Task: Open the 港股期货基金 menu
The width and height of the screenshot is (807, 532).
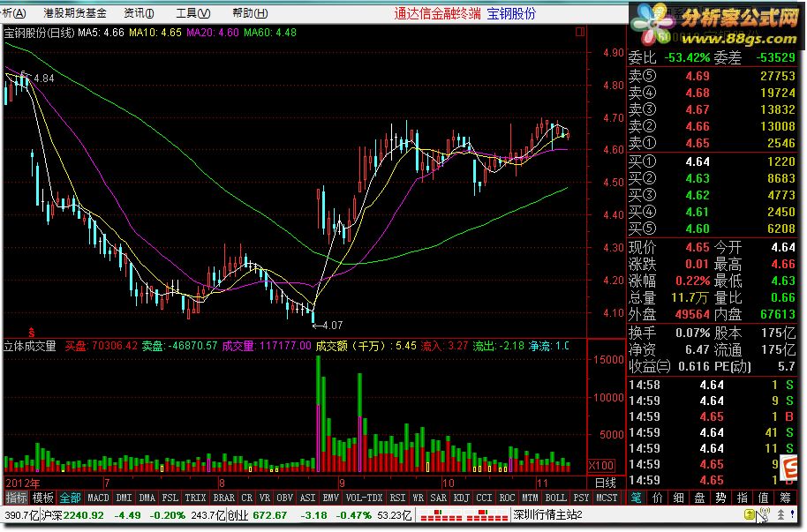Action: pos(75,13)
